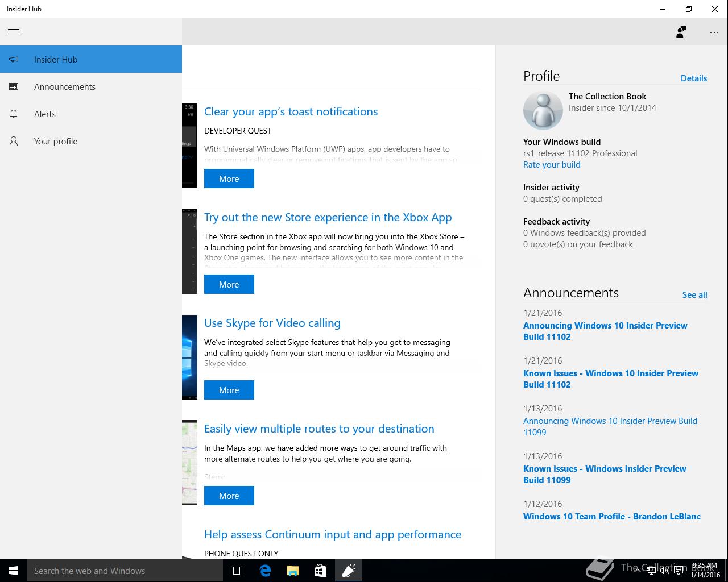728x582 pixels.
Task: Click '0 quest(s) completed' text
Action: coord(562,199)
